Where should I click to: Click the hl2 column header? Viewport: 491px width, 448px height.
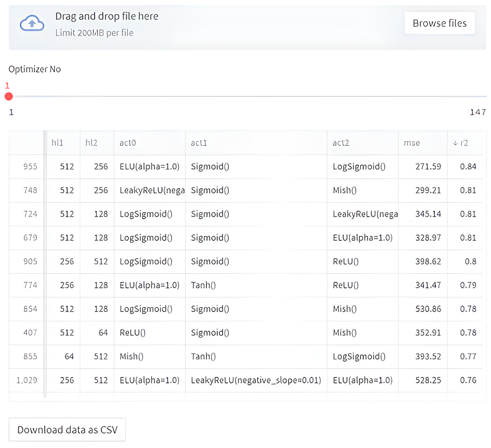click(x=91, y=143)
